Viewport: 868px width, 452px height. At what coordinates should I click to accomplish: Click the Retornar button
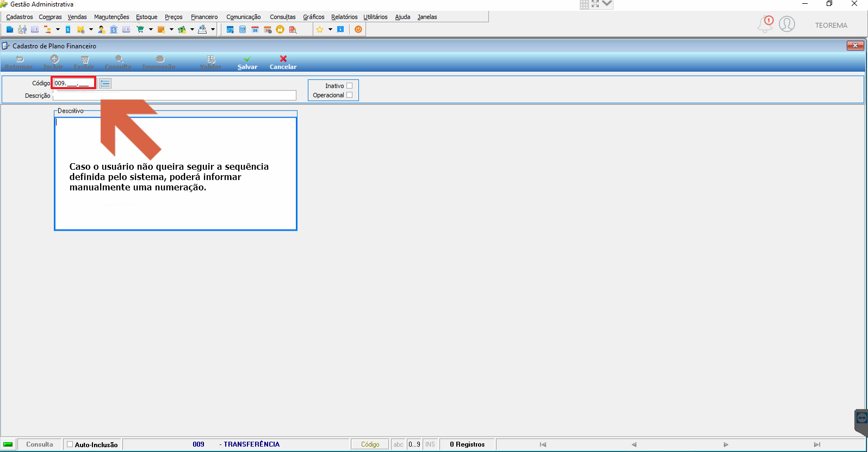pos(19,63)
